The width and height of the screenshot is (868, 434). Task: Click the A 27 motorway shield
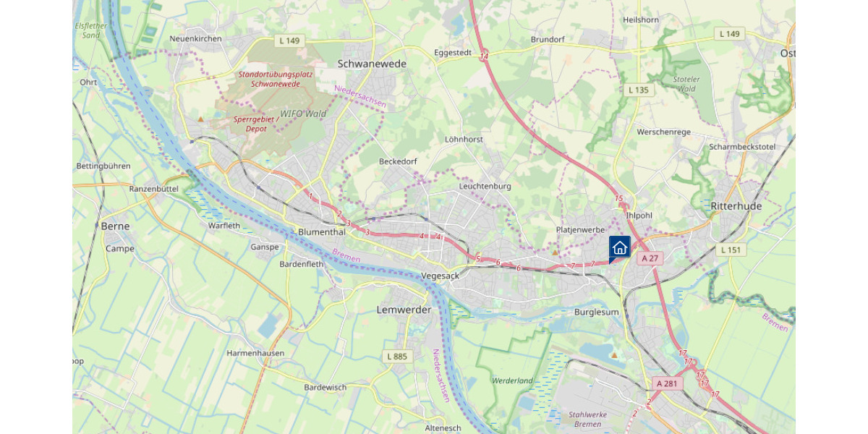[650, 258]
